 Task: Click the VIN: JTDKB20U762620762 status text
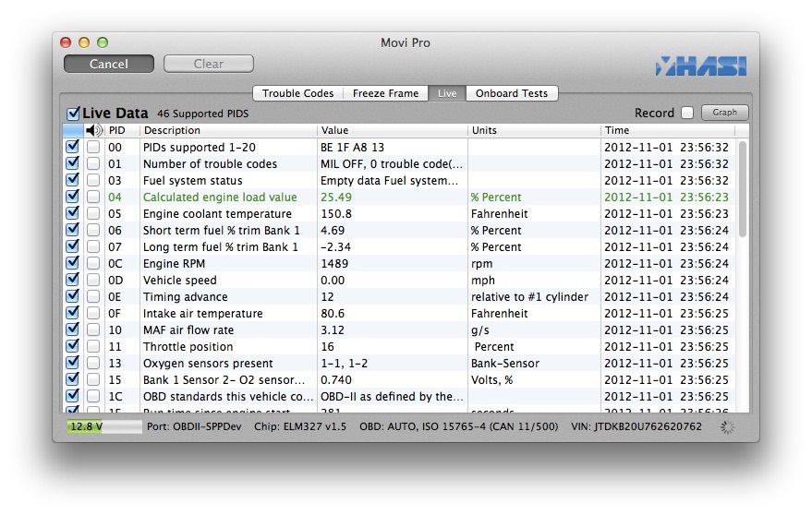tap(636, 426)
